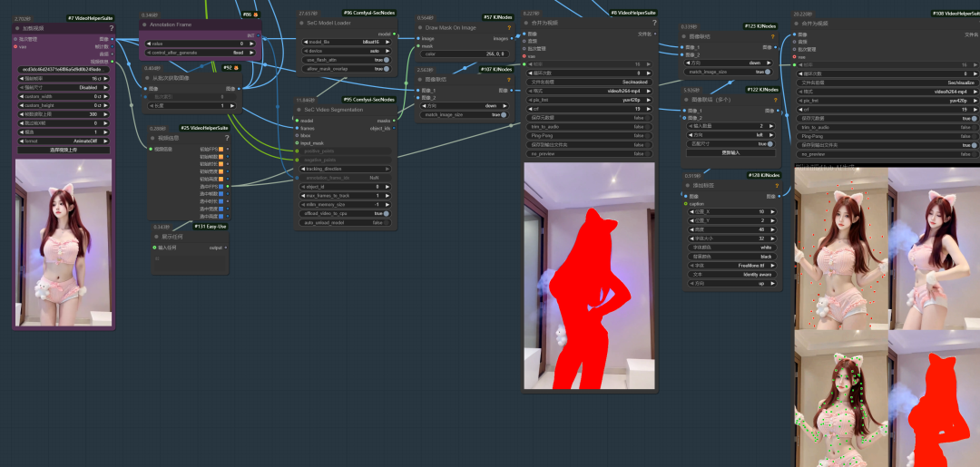Viewport: 980px width, 467px height.
Task: Click the #92 fox badge
Action: click(x=231, y=67)
